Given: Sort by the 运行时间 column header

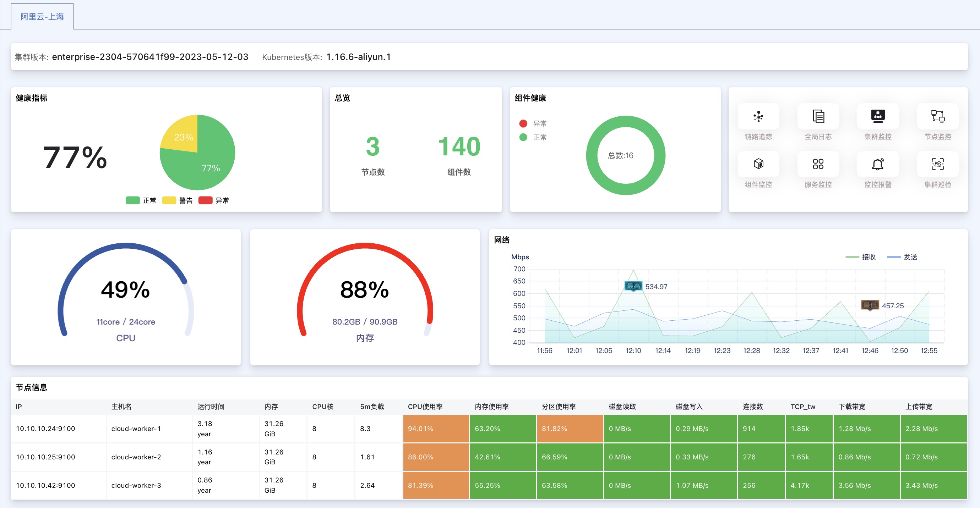Looking at the screenshot, I should tap(211, 407).
